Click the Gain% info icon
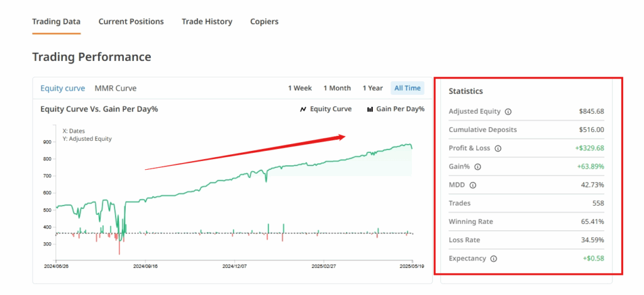Viewport: 644px width, 295px height. (x=477, y=167)
